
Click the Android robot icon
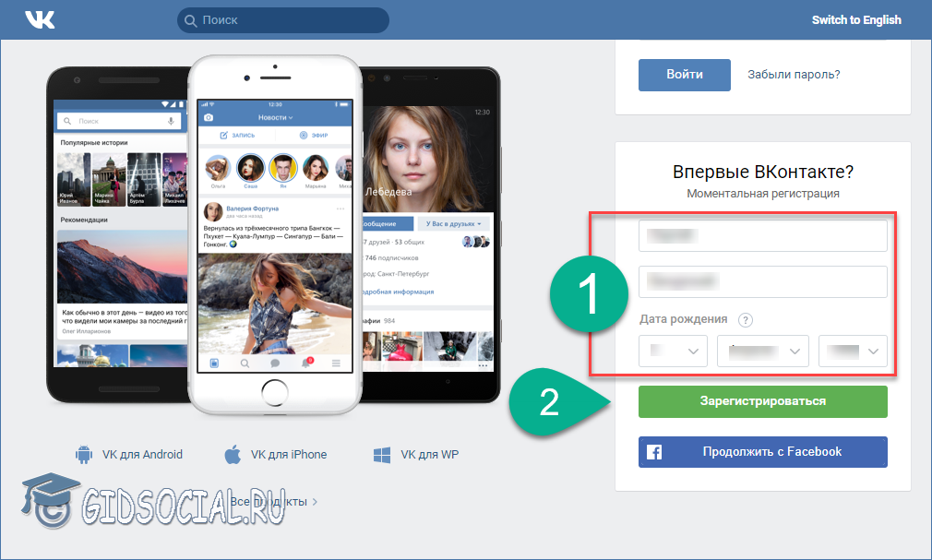[84, 455]
